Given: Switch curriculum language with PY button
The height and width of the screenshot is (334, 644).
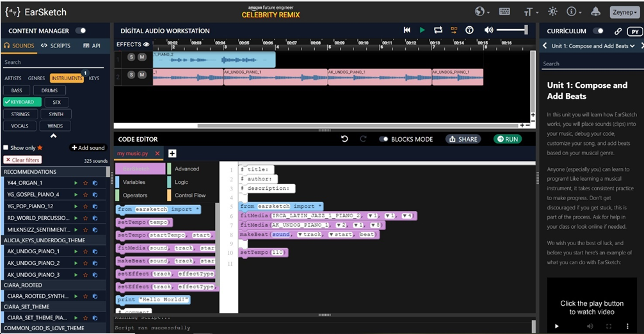Looking at the screenshot, I should [635, 31].
